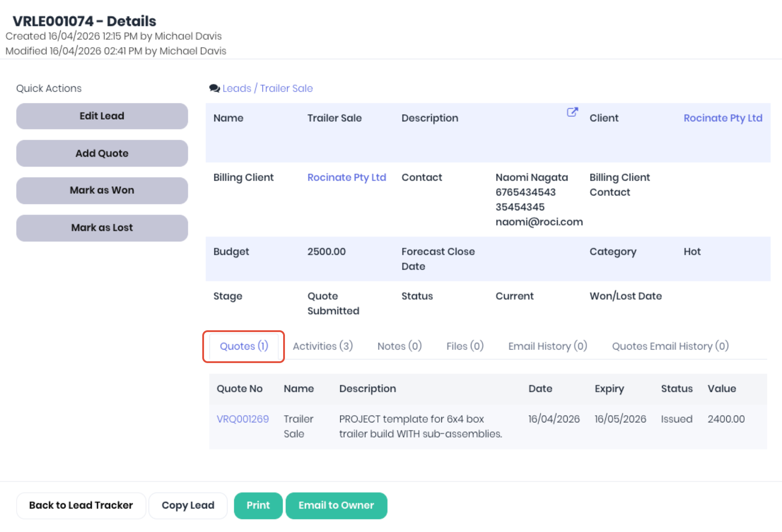
Task: Go back to Lead Tracker
Action: click(x=81, y=505)
